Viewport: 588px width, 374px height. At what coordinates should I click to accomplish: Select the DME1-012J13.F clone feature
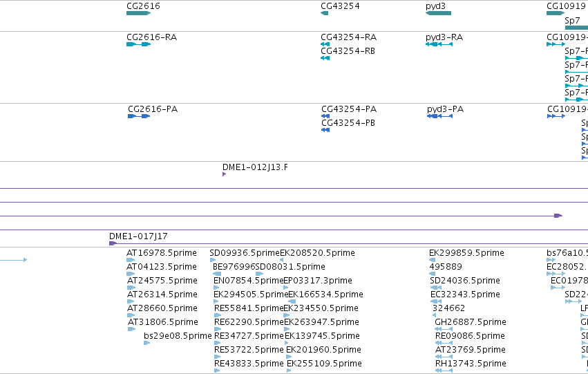(225, 174)
